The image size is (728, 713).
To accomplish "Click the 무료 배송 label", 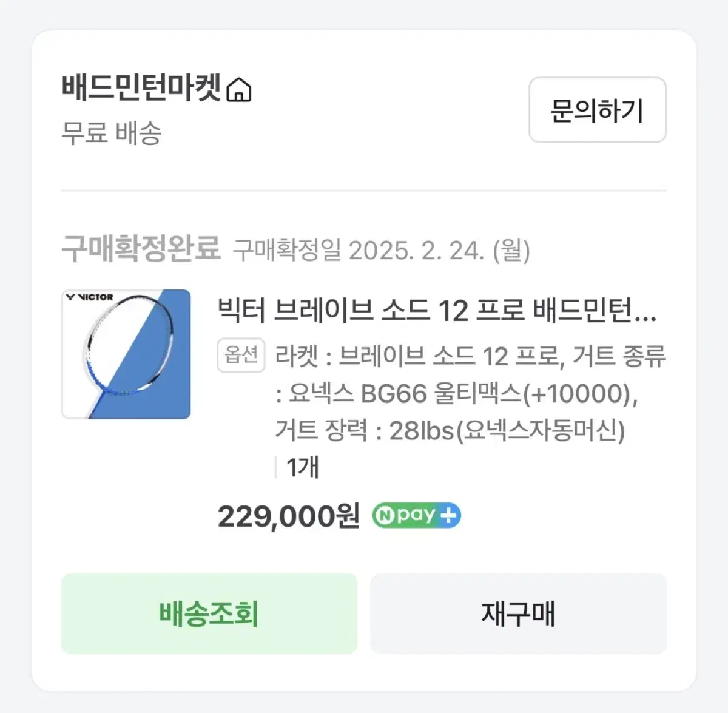I will pyautogui.click(x=112, y=133).
